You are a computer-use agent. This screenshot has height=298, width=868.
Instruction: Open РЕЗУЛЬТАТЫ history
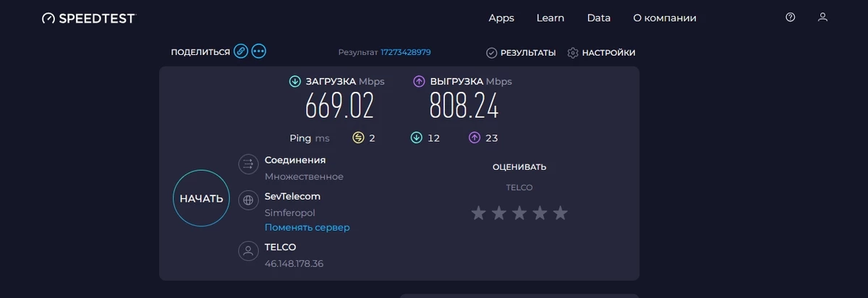coord(521,53)
